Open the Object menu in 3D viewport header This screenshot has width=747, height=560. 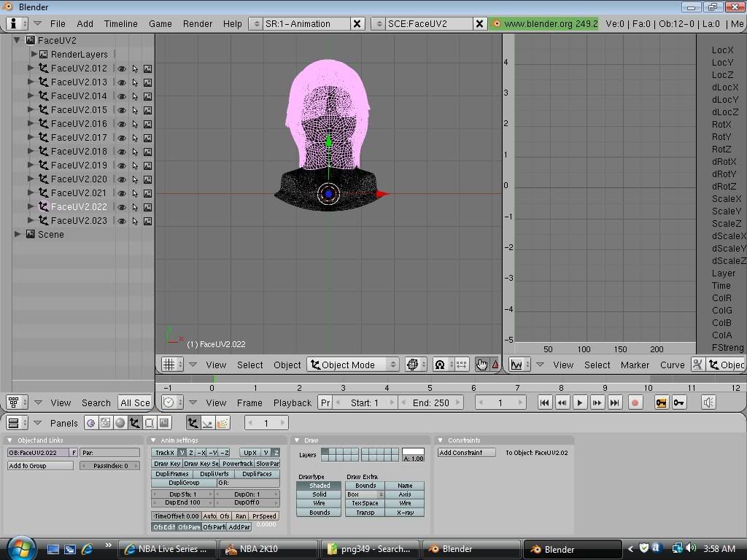[287, 365]
